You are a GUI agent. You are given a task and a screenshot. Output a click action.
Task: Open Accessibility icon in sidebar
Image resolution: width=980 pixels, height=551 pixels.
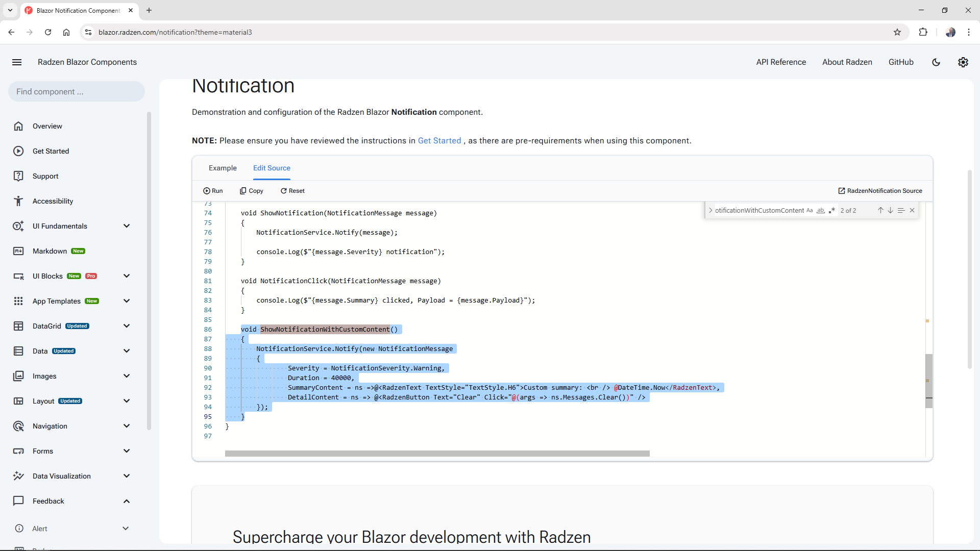[18, 201]
